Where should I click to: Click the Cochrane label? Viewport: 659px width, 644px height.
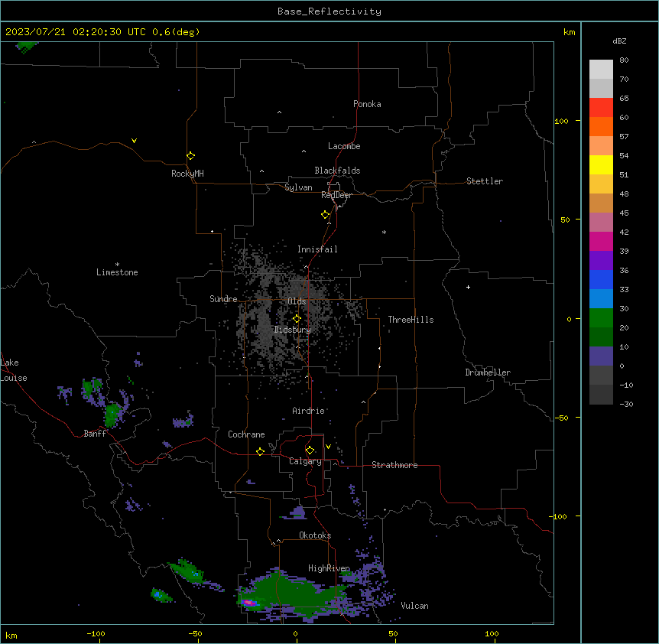click(246, 434)
